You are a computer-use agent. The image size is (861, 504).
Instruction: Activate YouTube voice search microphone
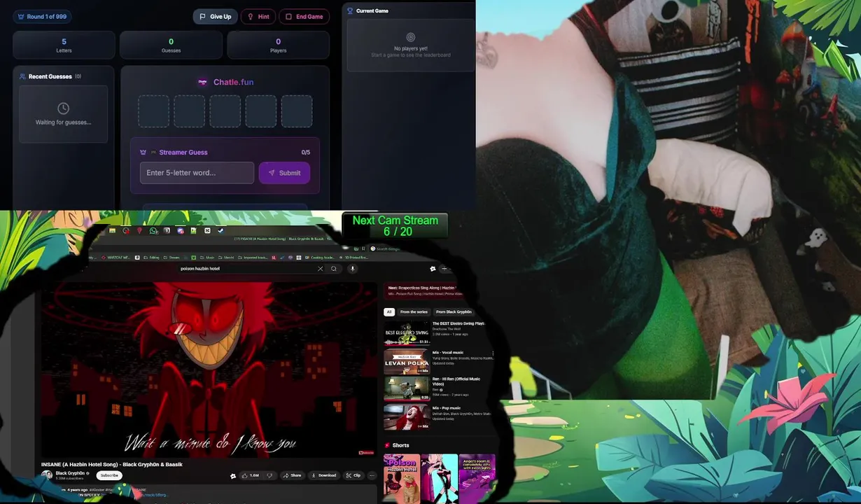(352, 269)
